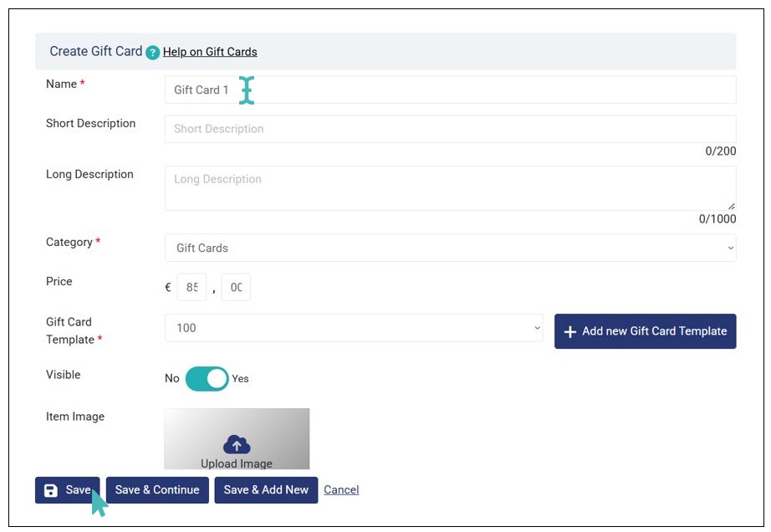The height and width of the screenshot is (532, 771).
Task: Expand the Gift Card Template dropdown
Action: 354,328
